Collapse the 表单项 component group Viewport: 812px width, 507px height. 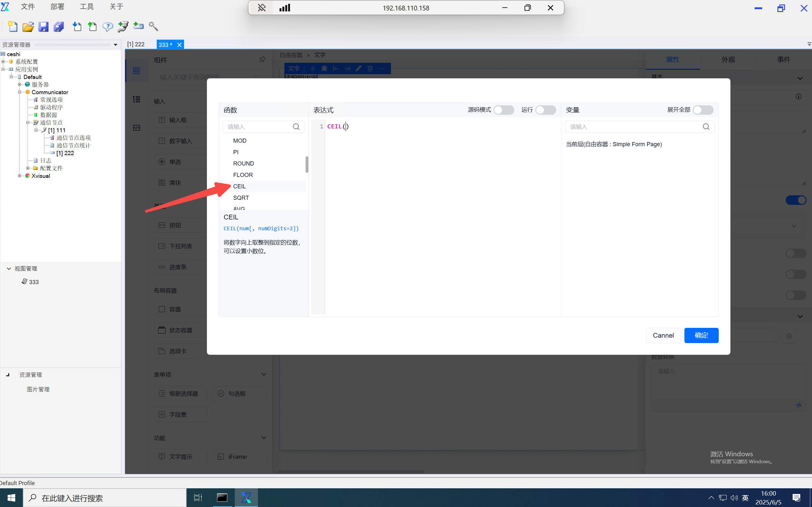[264, 374]
